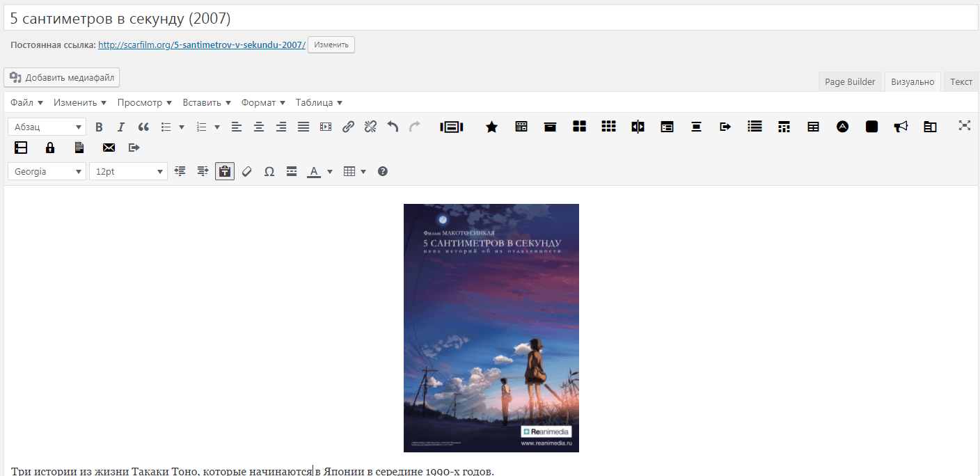Screen dimensions: 980x476
Task: Remove link with the unlink icon
Action: click(370, 127)
